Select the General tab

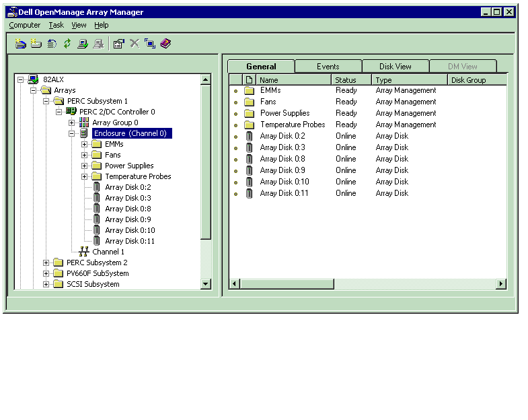pyautogui.click(x=261, y=67)
